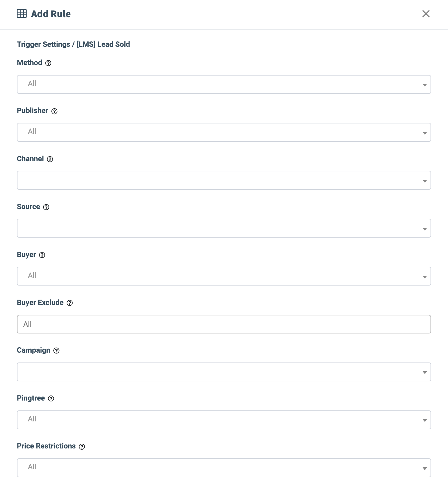448x482 pixels.
Task: Click the table icon beside Add Rule
Action: [x=22, y=14]
